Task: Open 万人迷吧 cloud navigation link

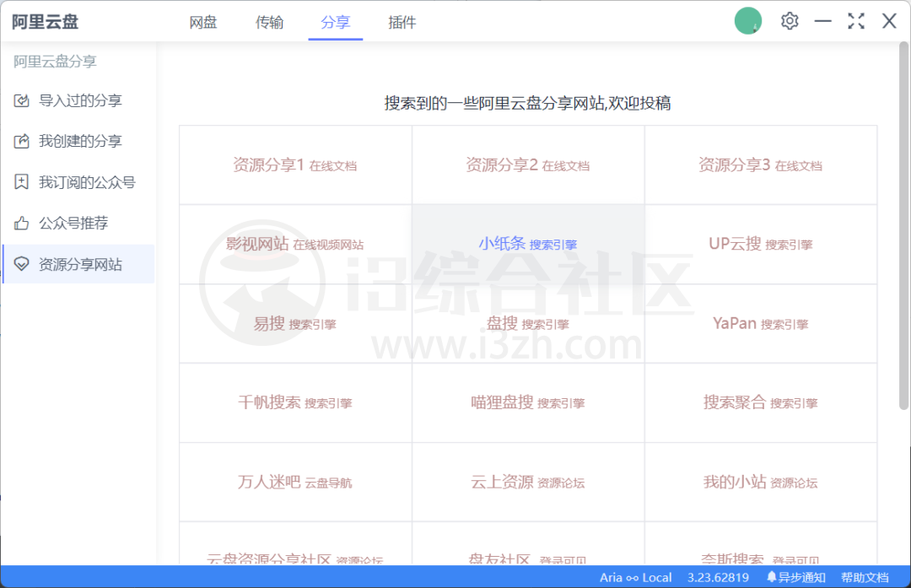Action: (295, 483)
